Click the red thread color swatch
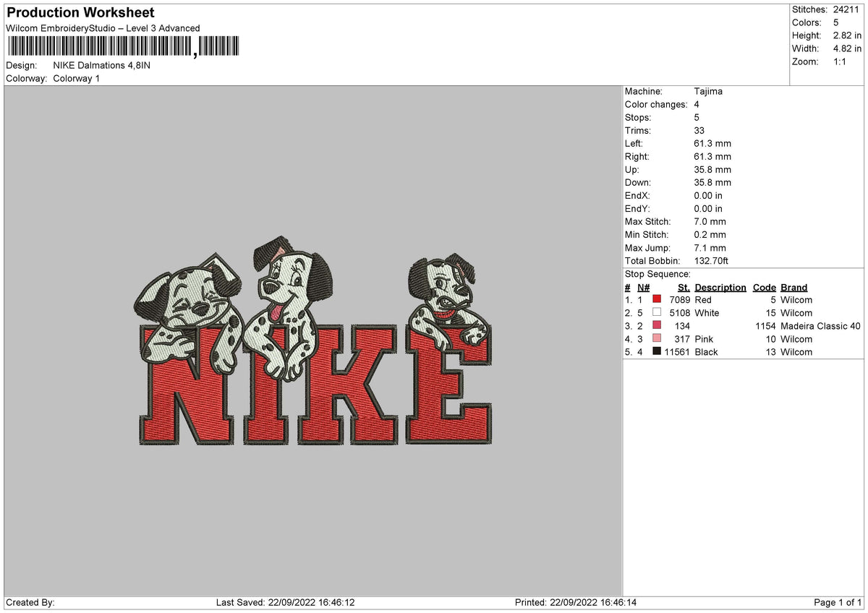This screenshot has width=868, height=613. coord(657,299)
